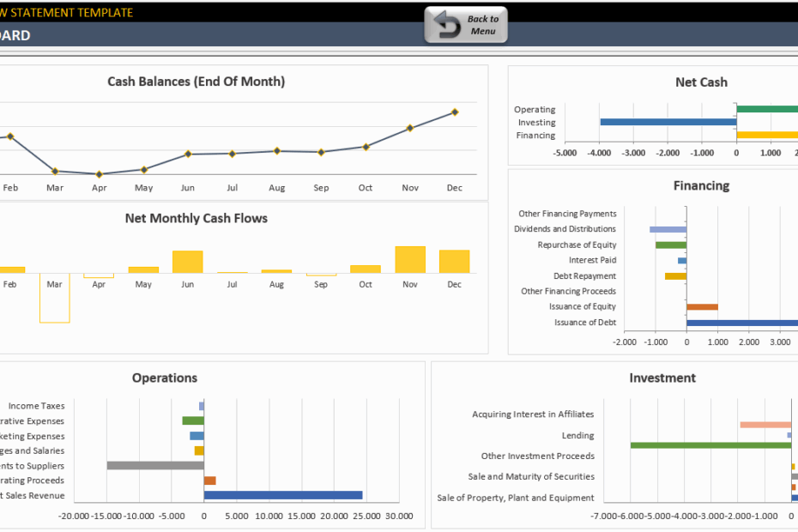The height and width of the screenshot is (532, 798).
Task: Select the Cash Balances (End Of Month) chart title
Action: click(x=196, y=82)
